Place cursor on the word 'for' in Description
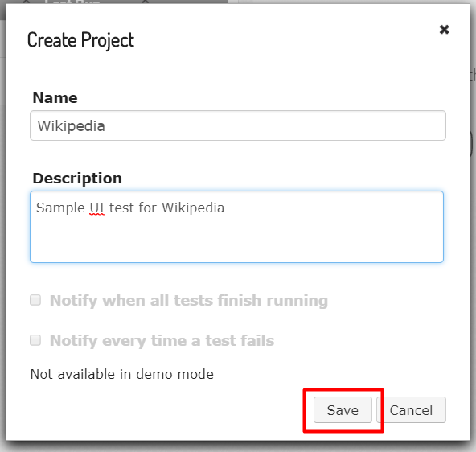The width and height of the screenshot is (476, 452). (x=147, y=208)
